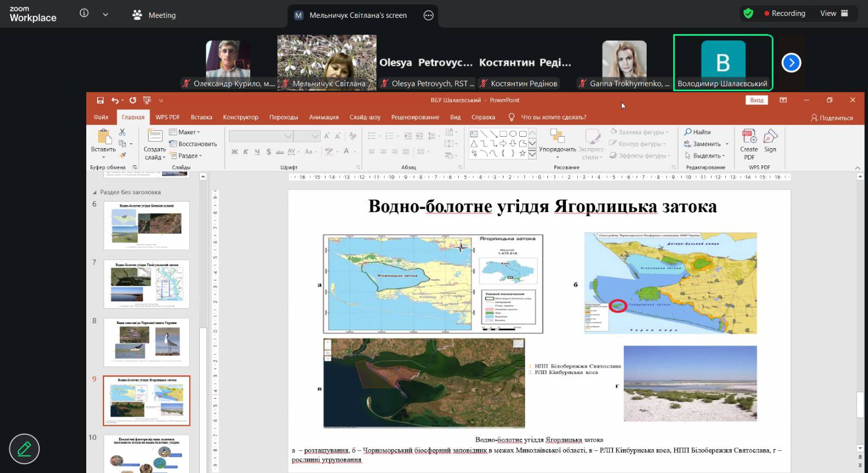The height and width of the screenshot is (473, 868).
Task: Click the Zoom annotate pencil icon
Action: pos(24,449)
